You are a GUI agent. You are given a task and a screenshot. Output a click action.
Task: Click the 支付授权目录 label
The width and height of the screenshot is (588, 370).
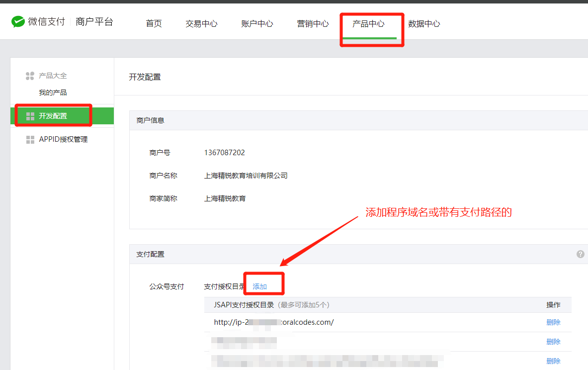(x=224, y=286)
